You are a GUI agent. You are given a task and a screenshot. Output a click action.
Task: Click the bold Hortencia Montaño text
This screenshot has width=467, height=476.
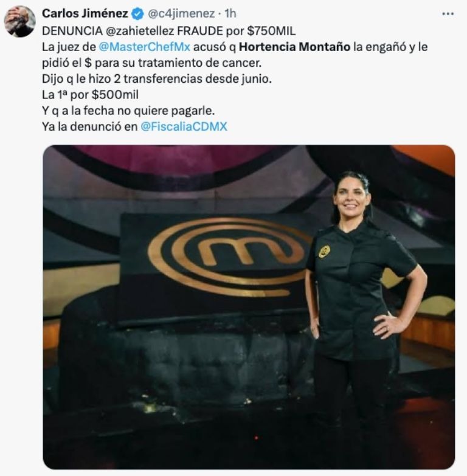tap(294, 47)
